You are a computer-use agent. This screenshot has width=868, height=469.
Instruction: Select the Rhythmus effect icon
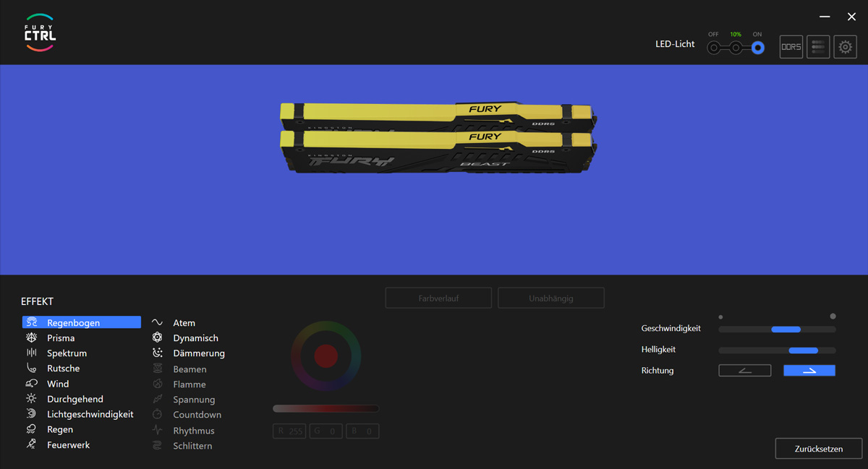[157, 431]
